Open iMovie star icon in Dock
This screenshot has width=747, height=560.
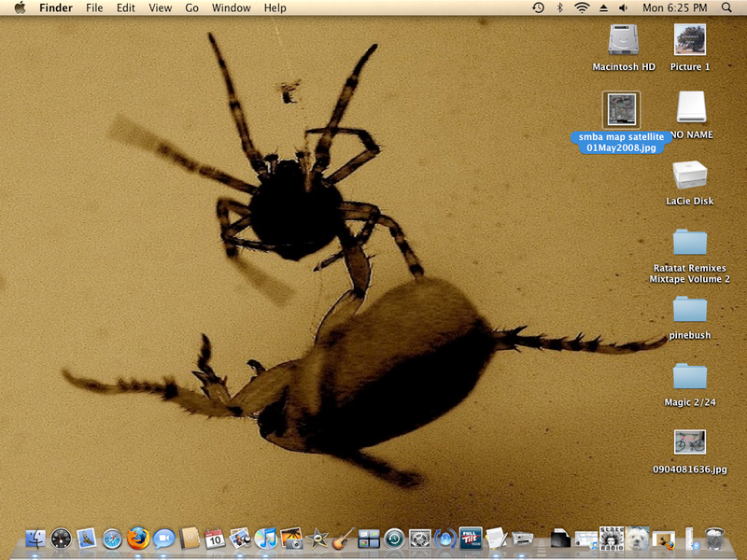tap(317, 539)
